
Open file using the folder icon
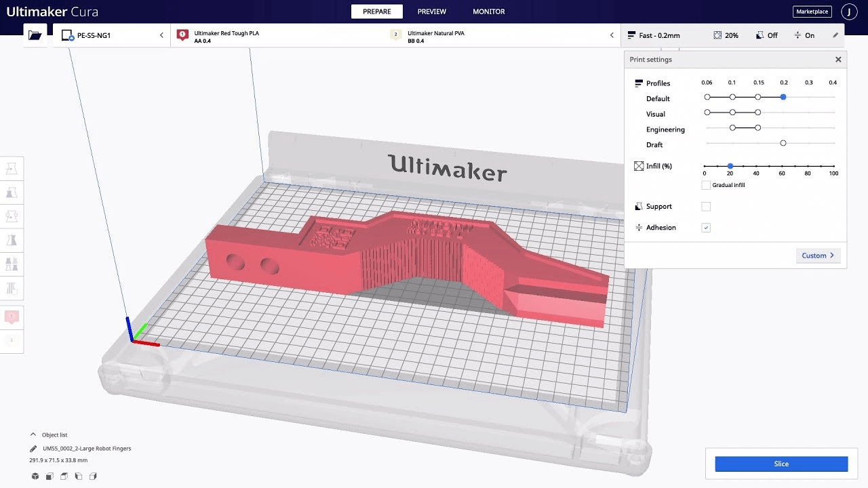pyautogui.click(x=35, y=35)
